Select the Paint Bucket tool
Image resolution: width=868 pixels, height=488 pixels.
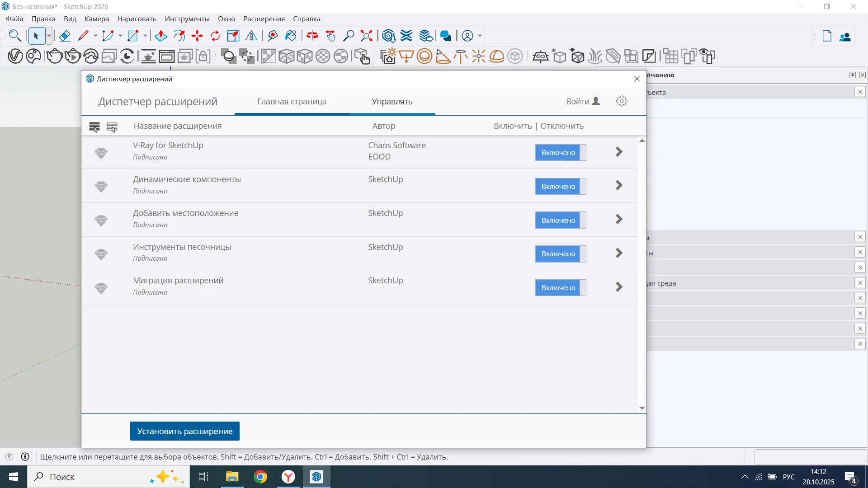[291, 36]
